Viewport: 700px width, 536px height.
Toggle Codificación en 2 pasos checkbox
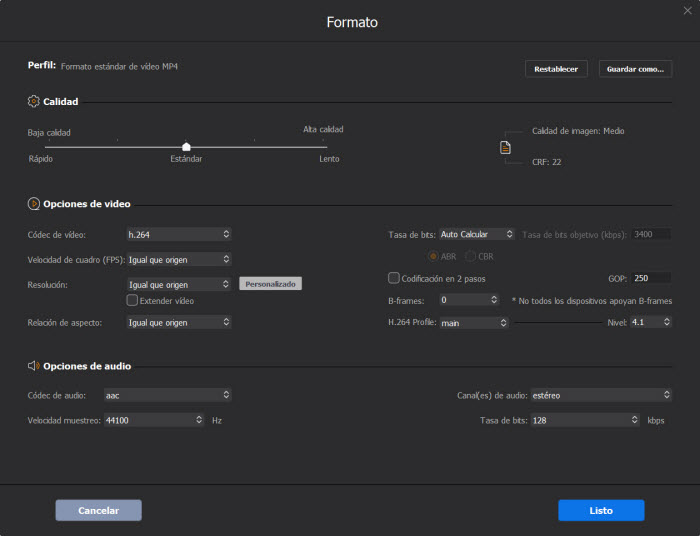click(x=393, y=278)
